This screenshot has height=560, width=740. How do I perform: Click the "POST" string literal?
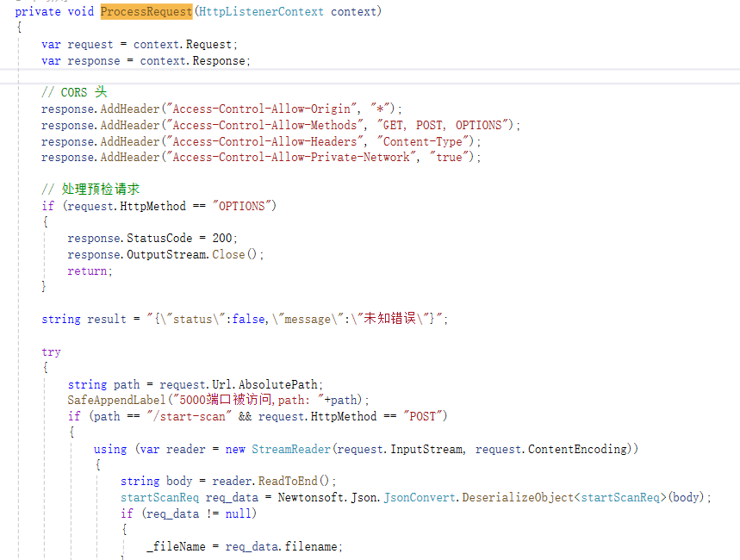coord(422,416)
